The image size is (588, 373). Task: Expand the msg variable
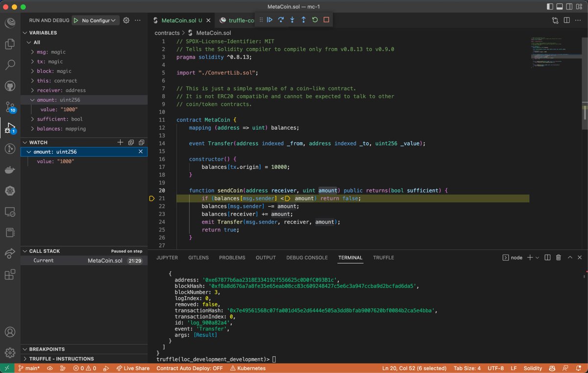click(x=32, y=52)
